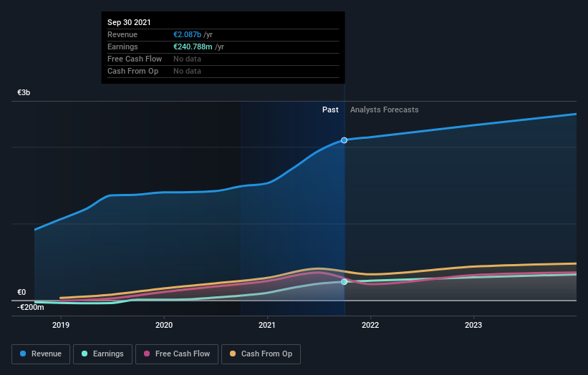Click the €0 y-axis label
The image size is (588, 375).
pos(21,292)
